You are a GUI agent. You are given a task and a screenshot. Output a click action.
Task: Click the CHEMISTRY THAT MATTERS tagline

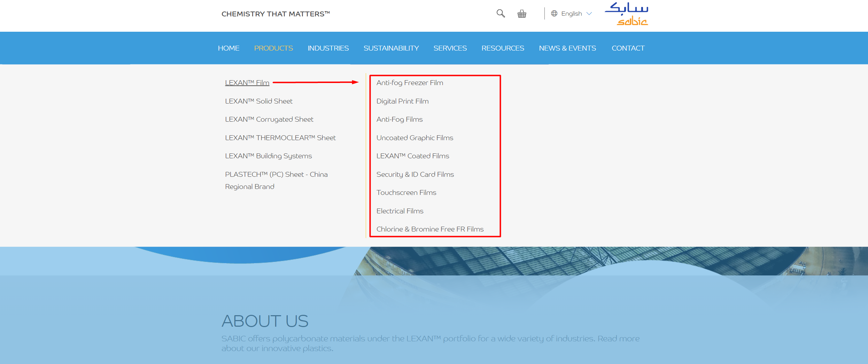[276, 14]
